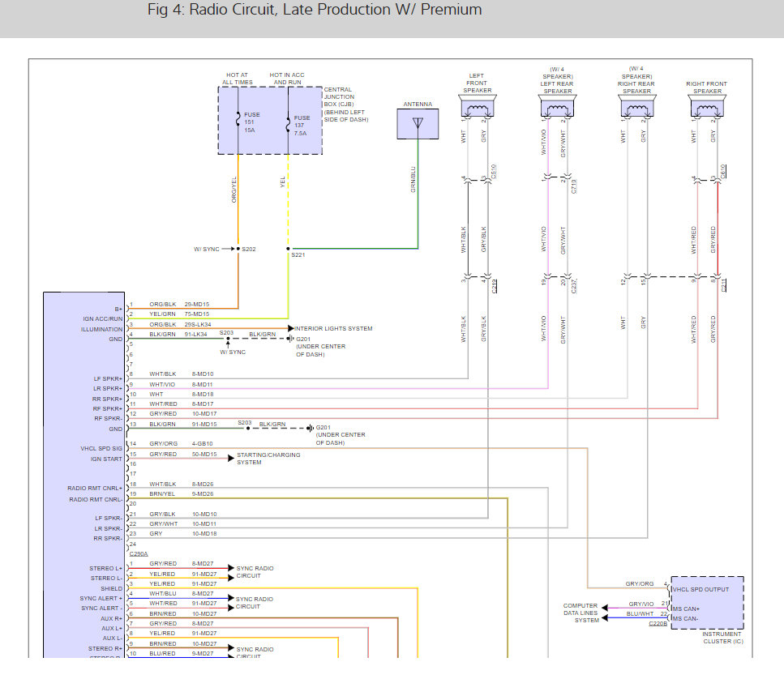Click the SHIELD pin label
Viewport: 784px width, 679px height.
pos(112,588)
